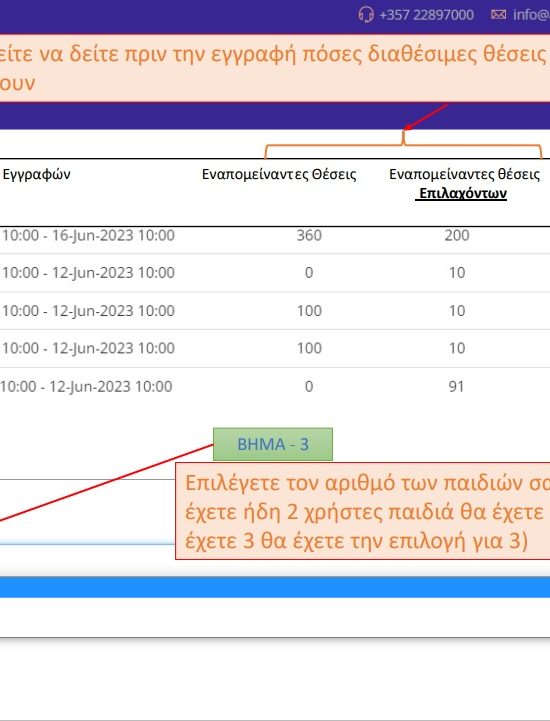Click the green ΒΗΜΑ - 3 label

click(x=273, y=444)
